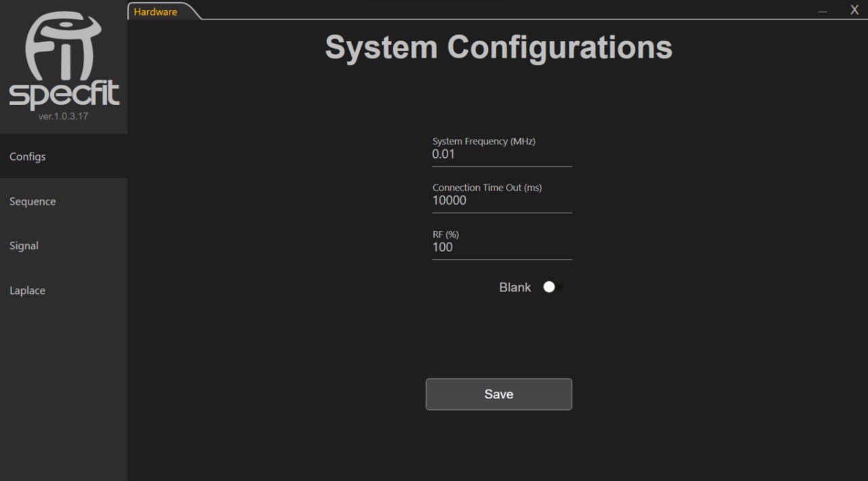The image size is (868, 481).
Task: Click the version 1.0.3.17 label
Action: click(x=63, y=117)
